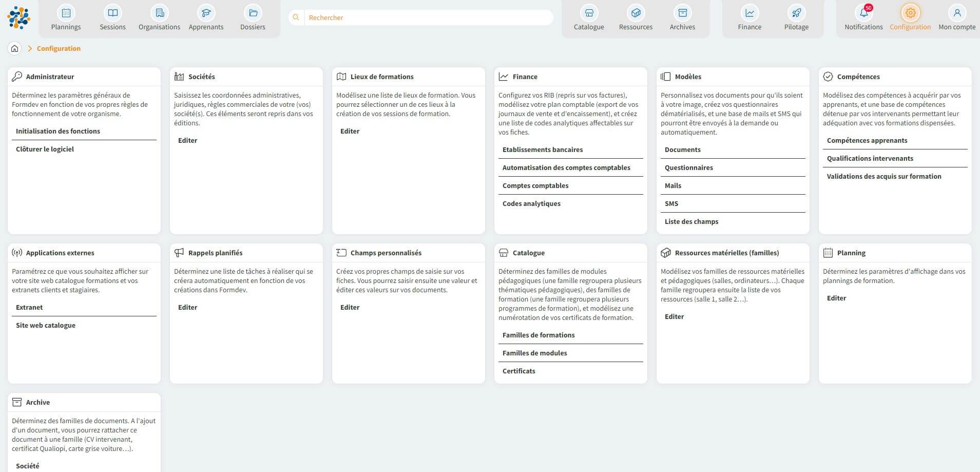
Task: Open the Finance chart icon
Action: 750,13
